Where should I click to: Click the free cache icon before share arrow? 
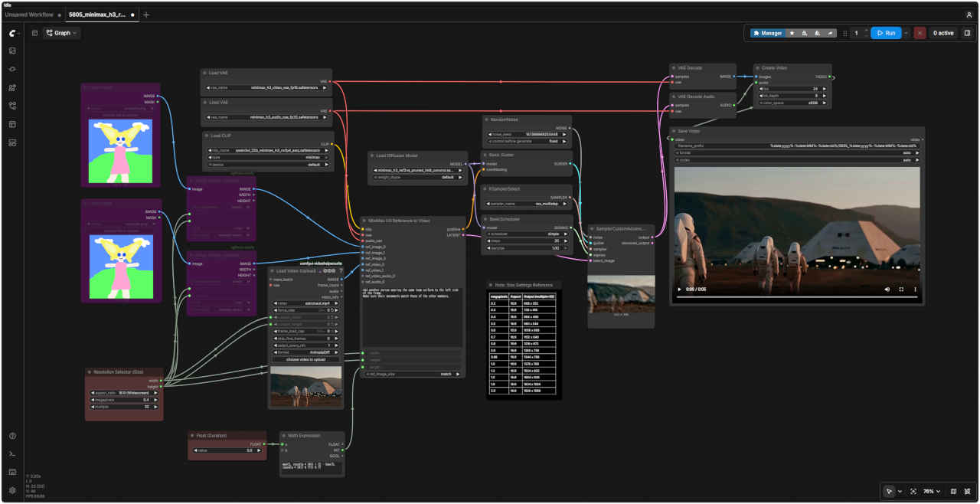pos(817,33)
